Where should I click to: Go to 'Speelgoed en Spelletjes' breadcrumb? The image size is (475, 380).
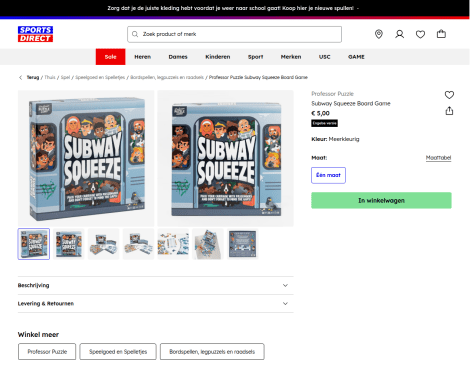(100, 77)
